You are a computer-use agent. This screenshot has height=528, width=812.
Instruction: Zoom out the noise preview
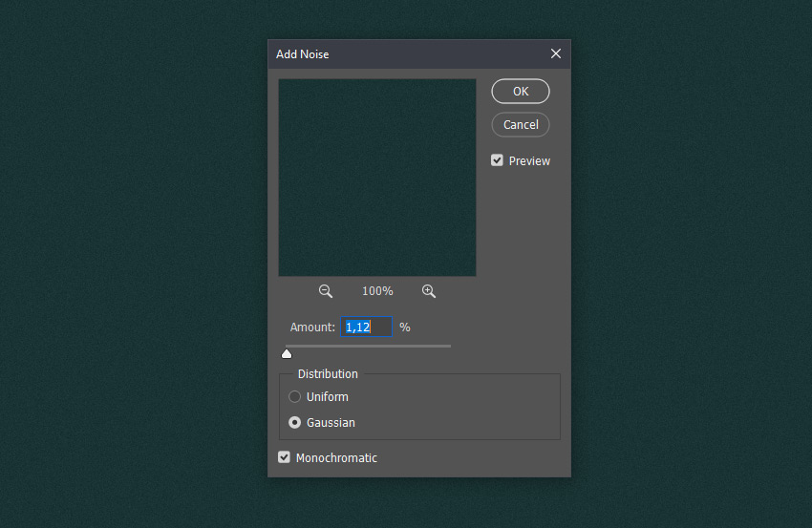tap(325, 291)
